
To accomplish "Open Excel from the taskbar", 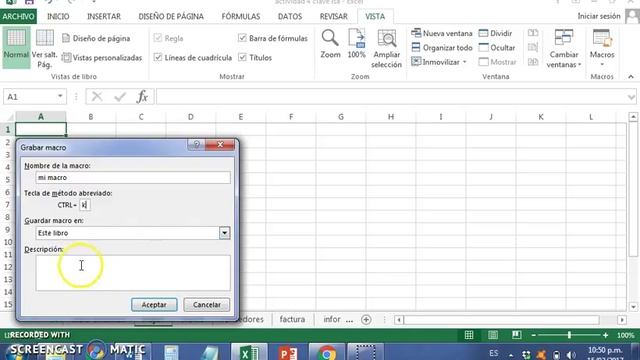I will [249, 352].
